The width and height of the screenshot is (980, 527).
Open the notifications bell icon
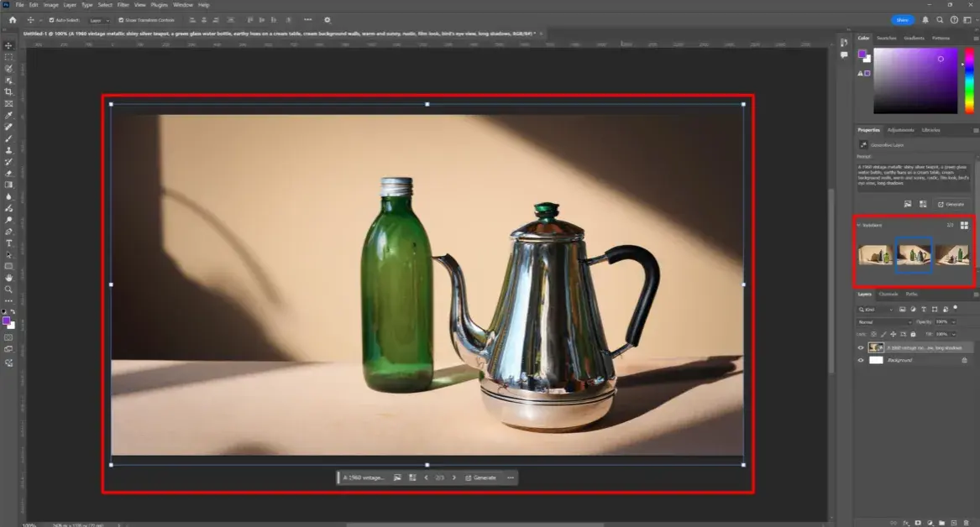click(925, 20)
